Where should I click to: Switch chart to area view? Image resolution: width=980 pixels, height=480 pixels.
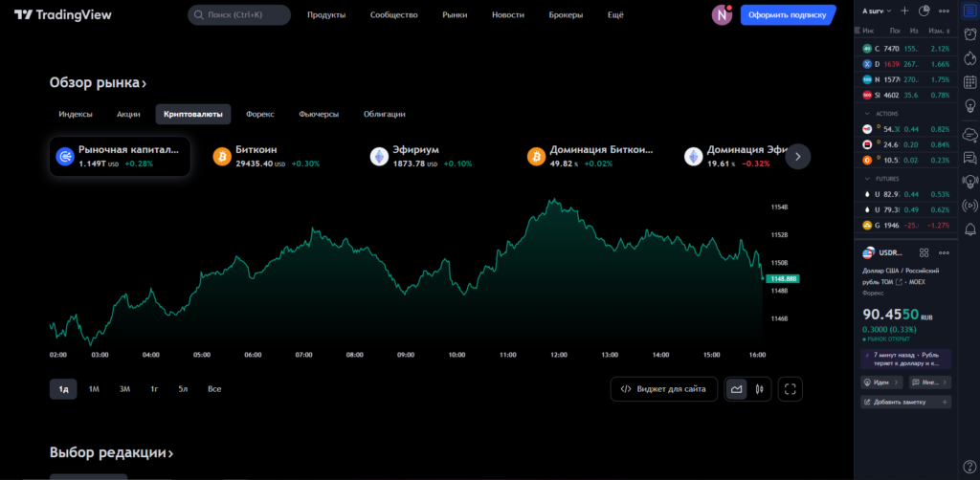click(736, 389)
